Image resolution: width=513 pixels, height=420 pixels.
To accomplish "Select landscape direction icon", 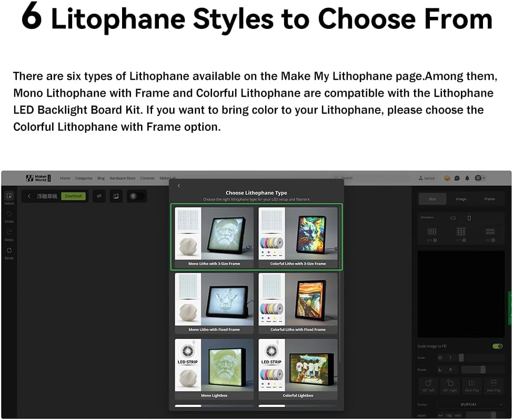I will 453,218.
